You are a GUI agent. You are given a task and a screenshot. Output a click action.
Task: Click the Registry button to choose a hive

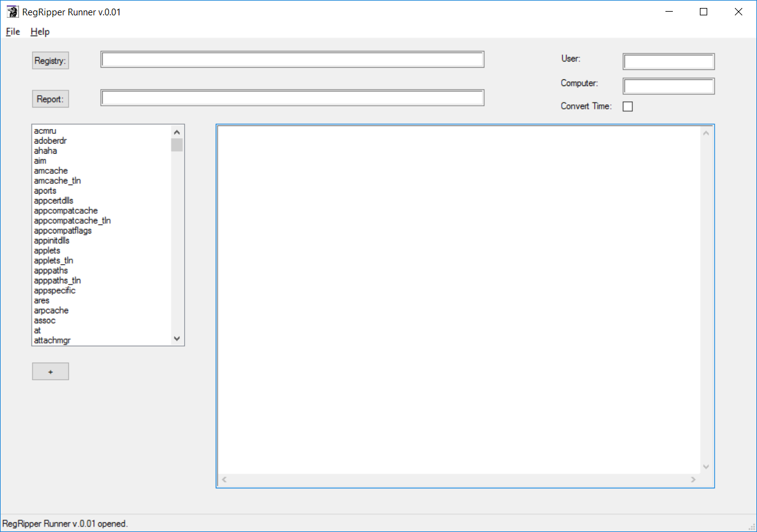[50, 60]
